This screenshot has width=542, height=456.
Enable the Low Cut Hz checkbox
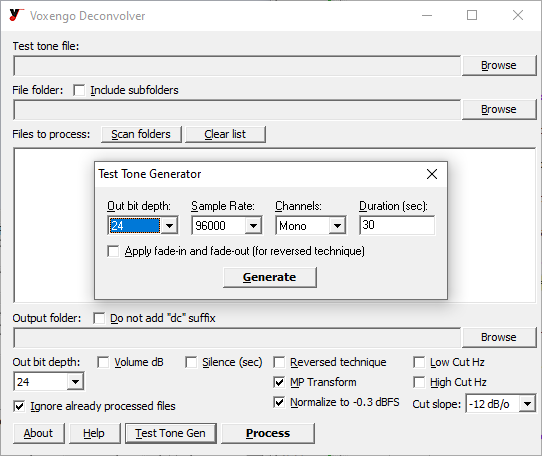coord(419,363)
